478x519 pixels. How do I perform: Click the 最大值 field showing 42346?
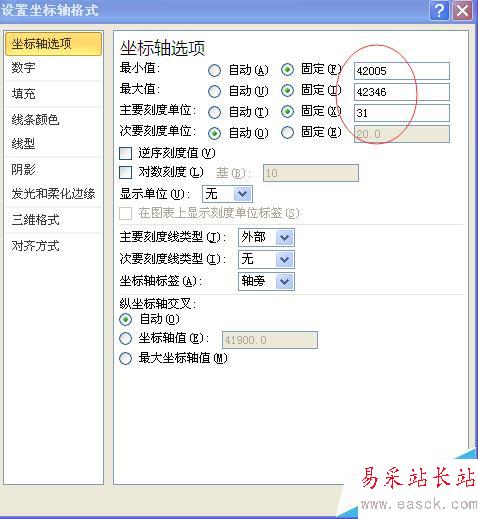(x=402, y=92)
